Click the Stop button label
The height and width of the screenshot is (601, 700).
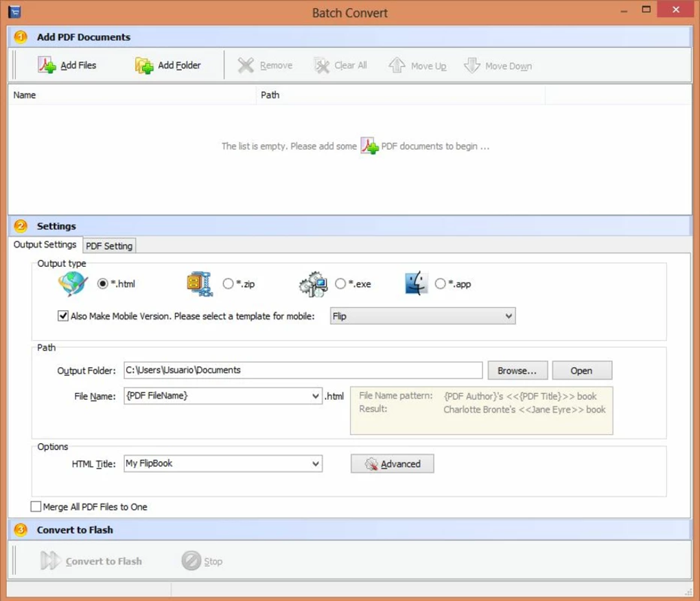click(x=213, y=561)
